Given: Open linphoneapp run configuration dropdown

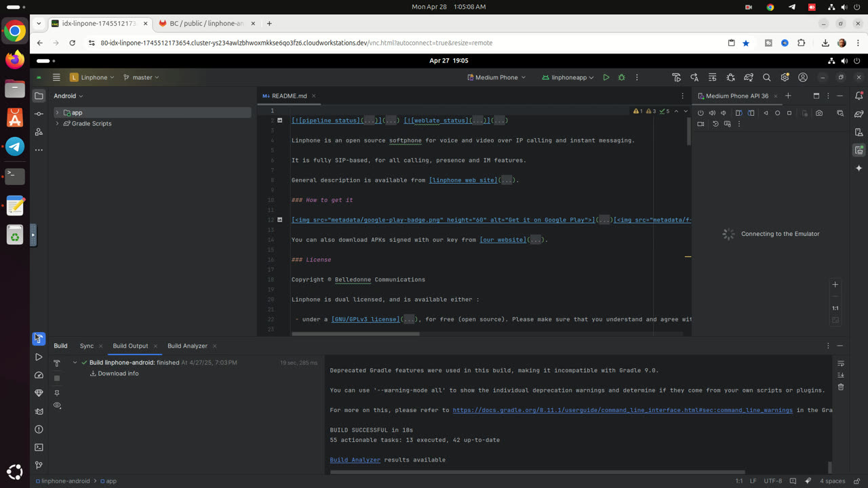Looking at the screenshot, I should coord(568,77).
